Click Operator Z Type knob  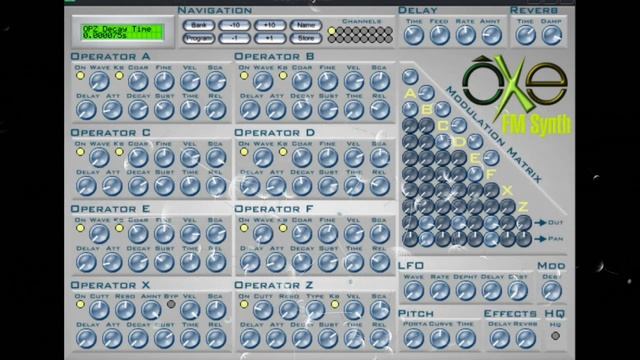click(315, 310)
